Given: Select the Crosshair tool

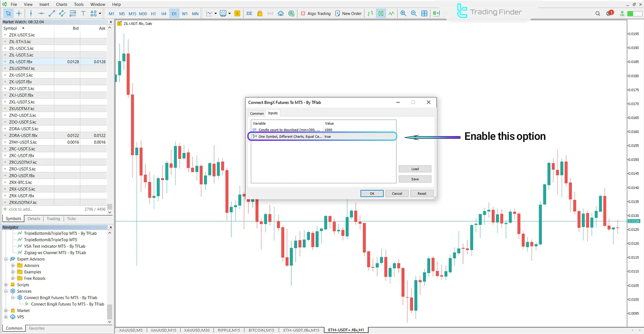Looking at the screenshot, I should [19, 13].
